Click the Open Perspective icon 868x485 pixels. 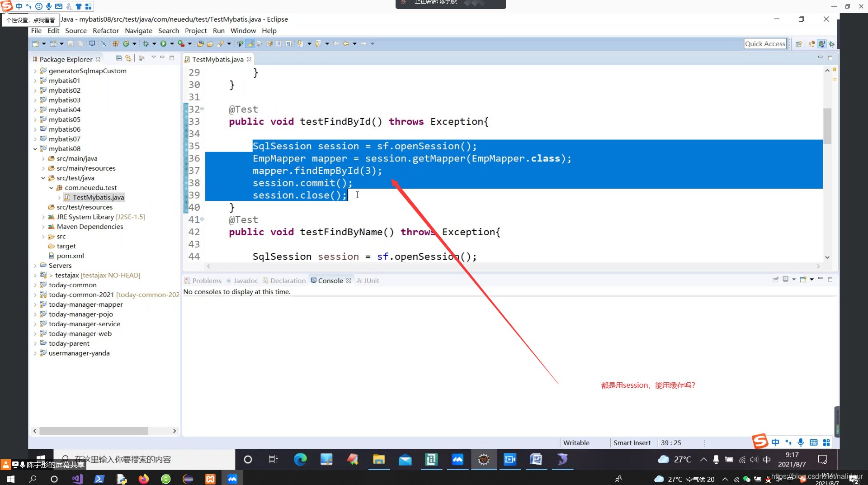pos(799,44)
